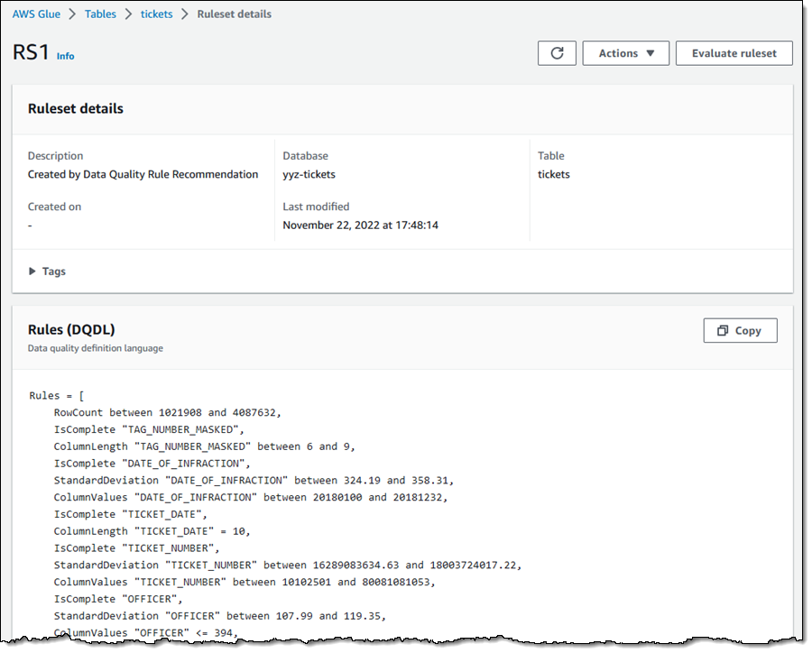Open the tickets breadcrumb link

[156, 14]
